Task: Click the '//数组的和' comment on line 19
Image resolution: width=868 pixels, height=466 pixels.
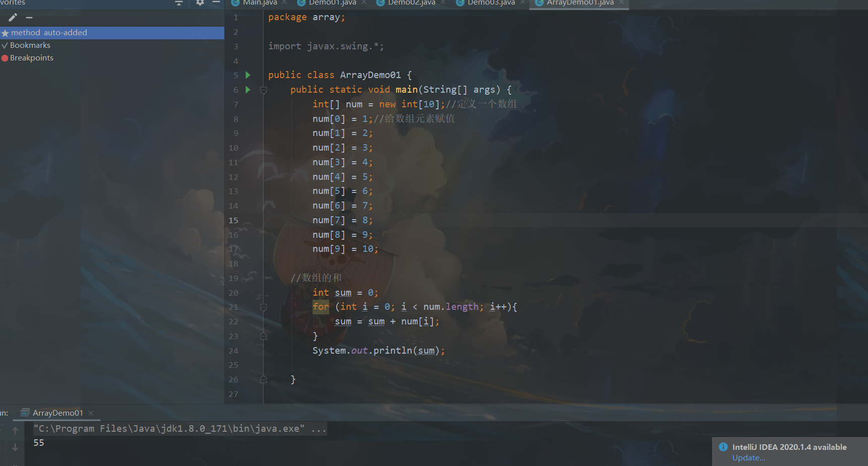Action: tap(316, 278)
